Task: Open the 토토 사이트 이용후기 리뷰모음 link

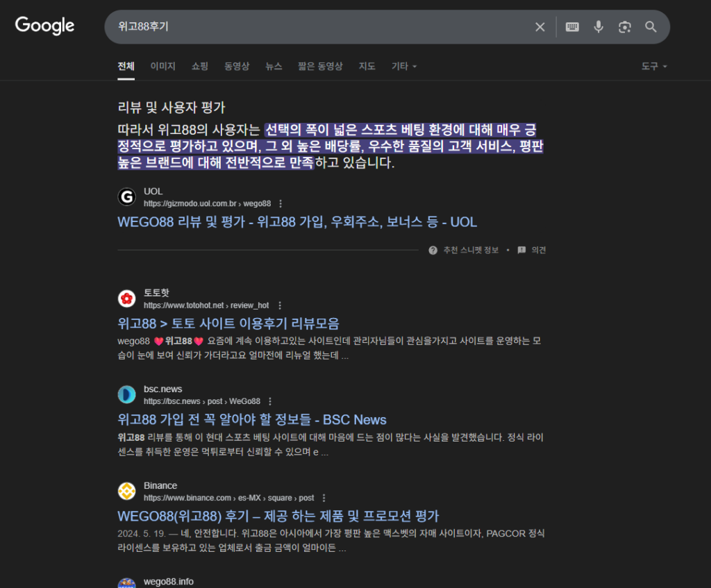Action: pos(228,324)
